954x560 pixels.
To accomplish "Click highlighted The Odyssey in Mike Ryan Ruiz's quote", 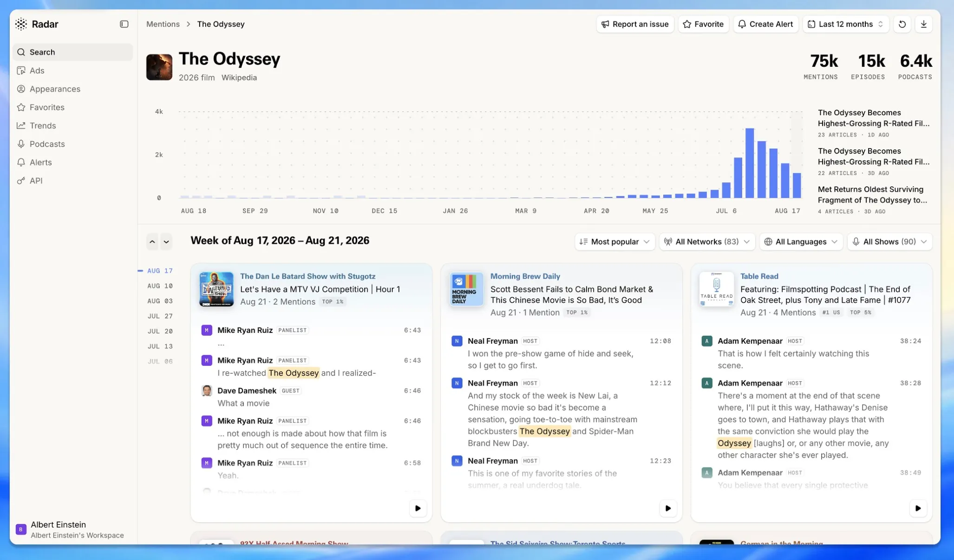I will [294, 373].
